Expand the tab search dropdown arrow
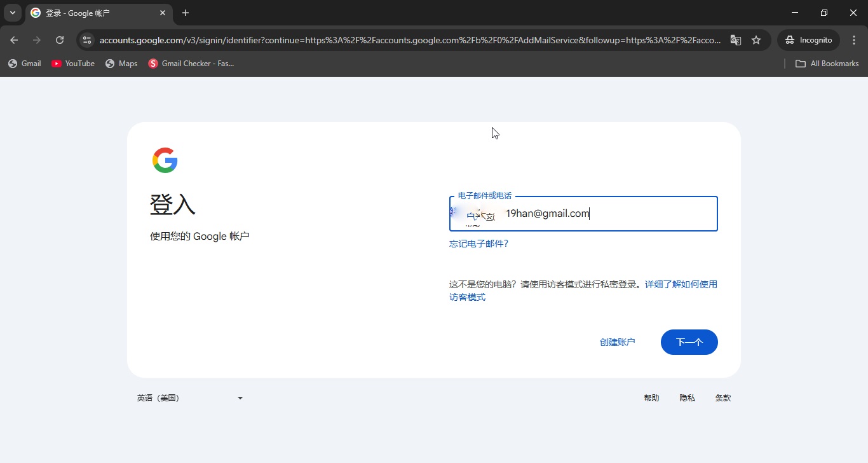Screen dimensions: 868x463 pos(12,13)
